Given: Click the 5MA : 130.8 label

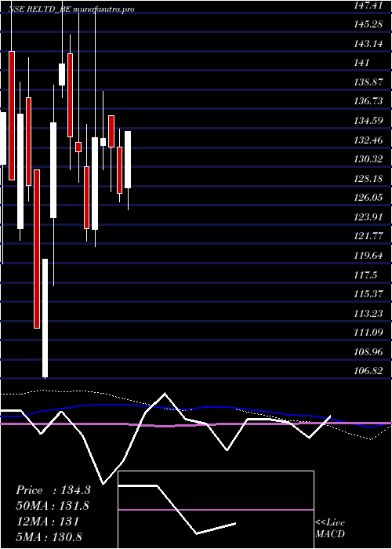Looking at the screenshot, I should pyautogui.click(x=49, y=536).
